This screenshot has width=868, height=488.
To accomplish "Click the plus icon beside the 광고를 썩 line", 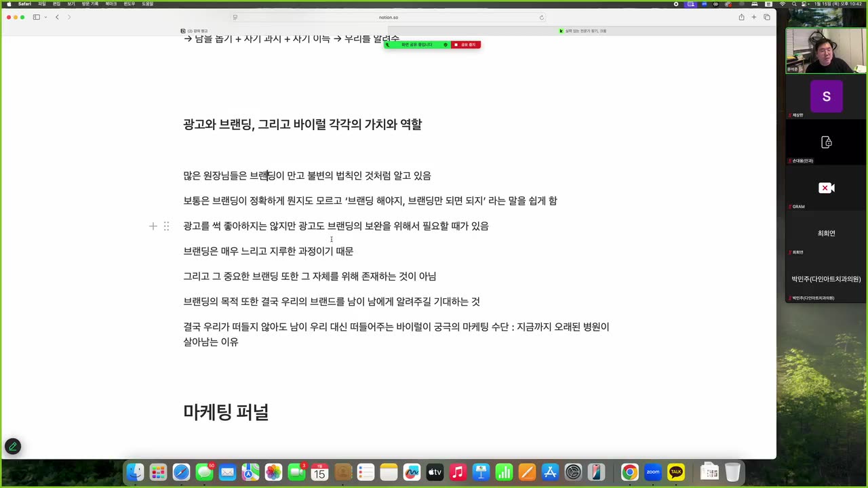I will (153, 226).
